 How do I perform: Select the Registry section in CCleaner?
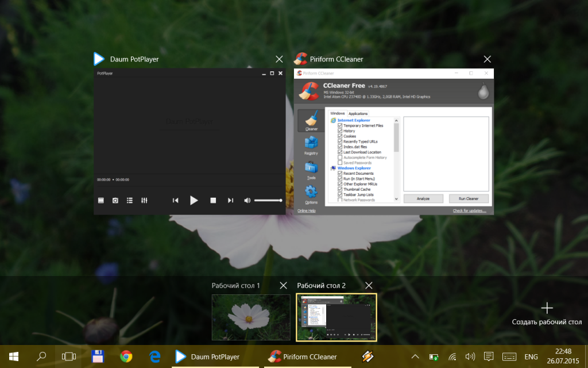pyautogui.click(x=311, y=145)
